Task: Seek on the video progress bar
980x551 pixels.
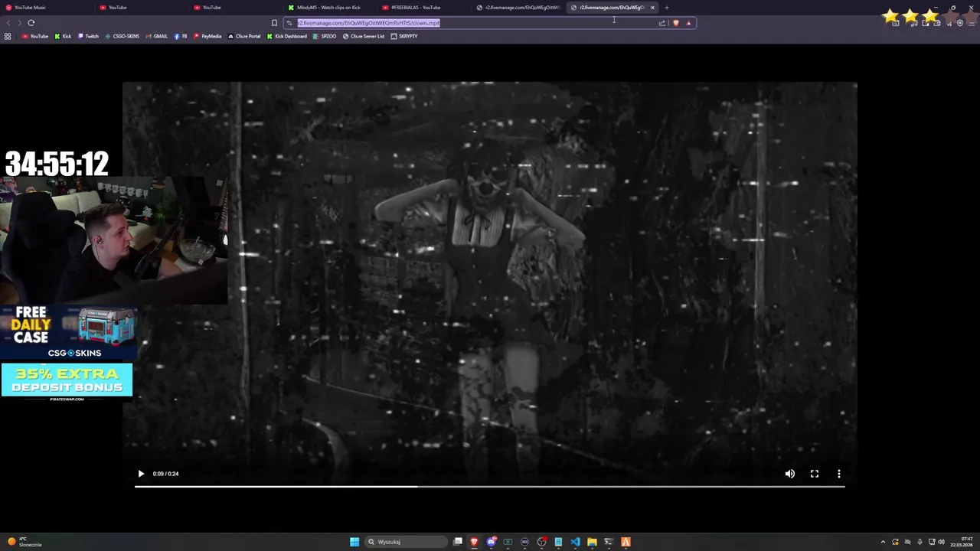Action: click(490, 486)
